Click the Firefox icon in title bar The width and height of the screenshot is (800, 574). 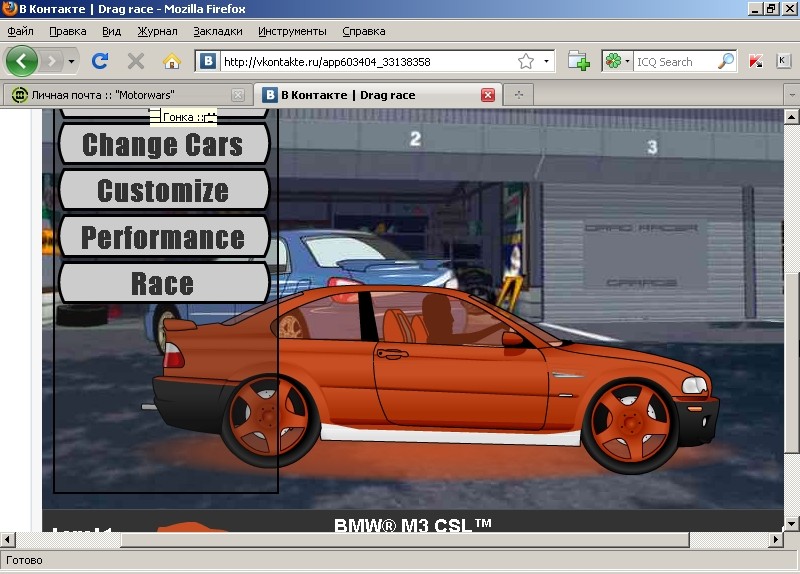point(9,9)
